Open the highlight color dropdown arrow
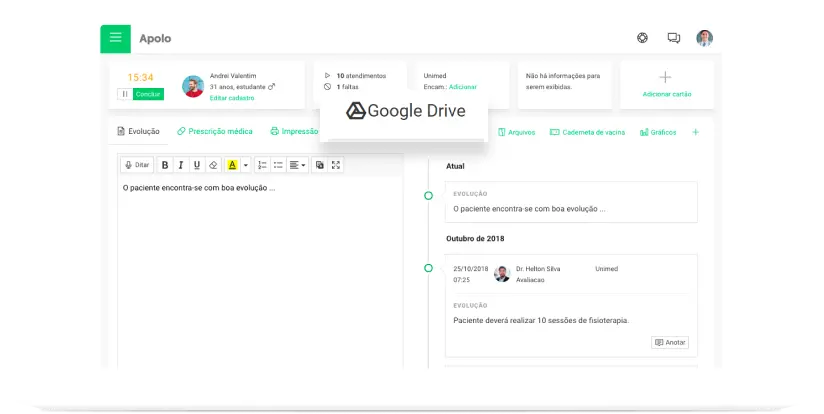Viewport: 824px width, 414px height. [245, 165]
